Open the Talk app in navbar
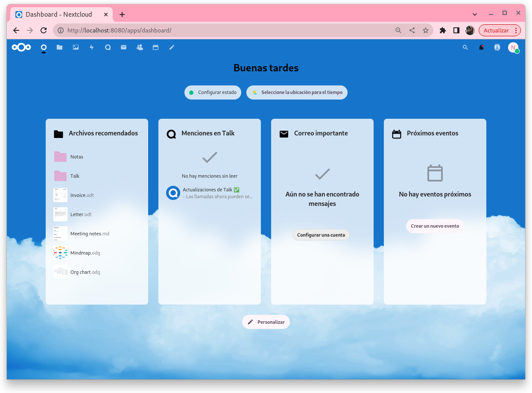The image size is (532, 393). click(108, 47)
